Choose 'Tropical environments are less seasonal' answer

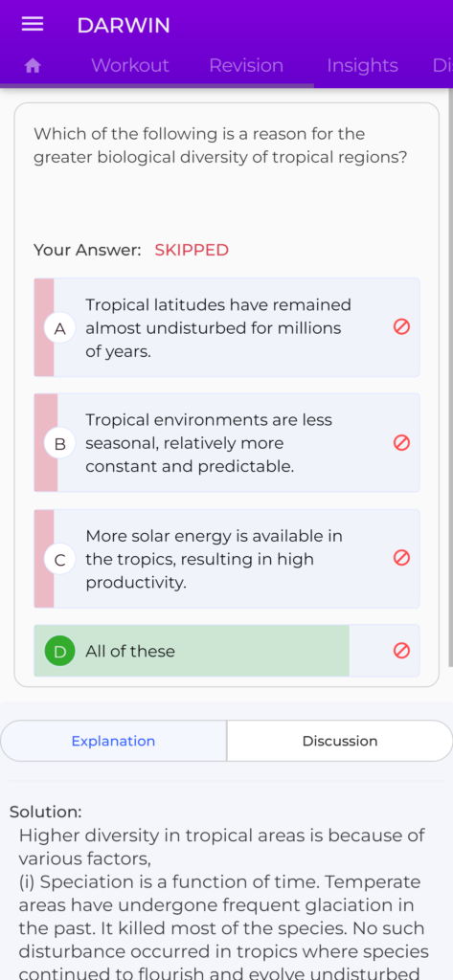226,442
